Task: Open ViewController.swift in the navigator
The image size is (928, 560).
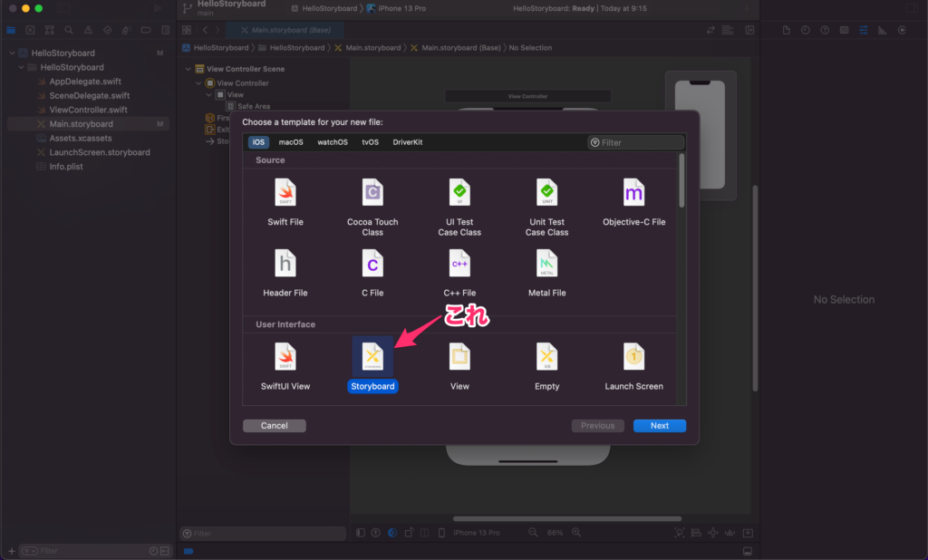Action: (x=88, y=110)
